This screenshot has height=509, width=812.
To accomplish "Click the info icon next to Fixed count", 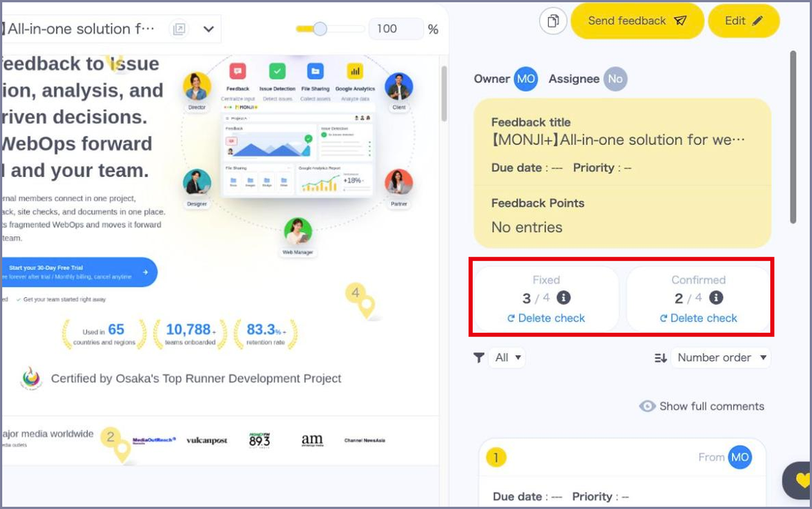I will coord(564,297).
